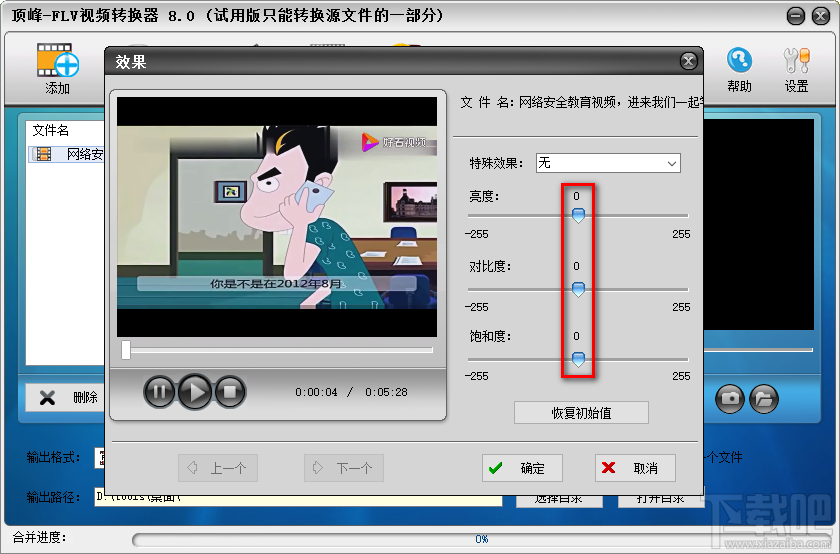This screenshot has height=554, width=840.
Task: Click the 合并进度 label
Action: click(40, 537)
